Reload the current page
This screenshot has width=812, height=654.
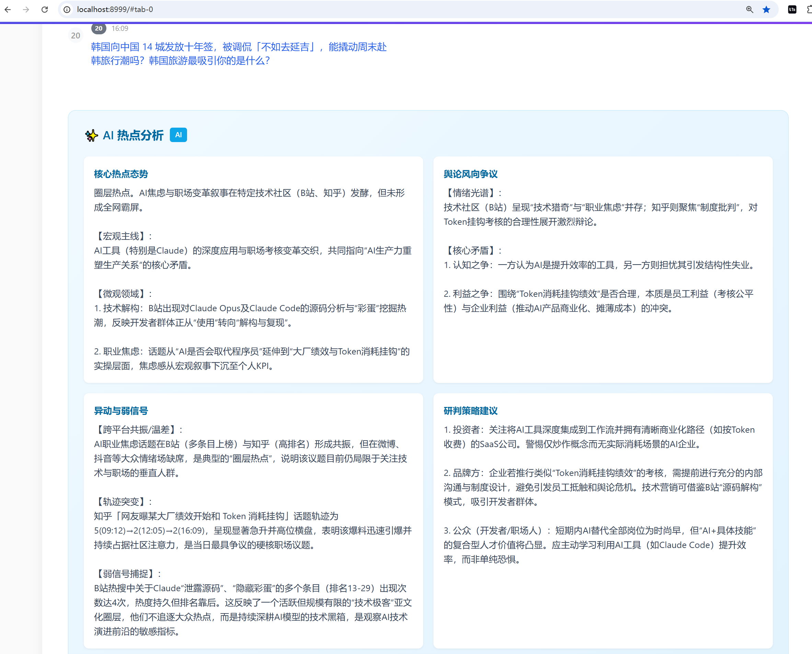click(45, 9)
